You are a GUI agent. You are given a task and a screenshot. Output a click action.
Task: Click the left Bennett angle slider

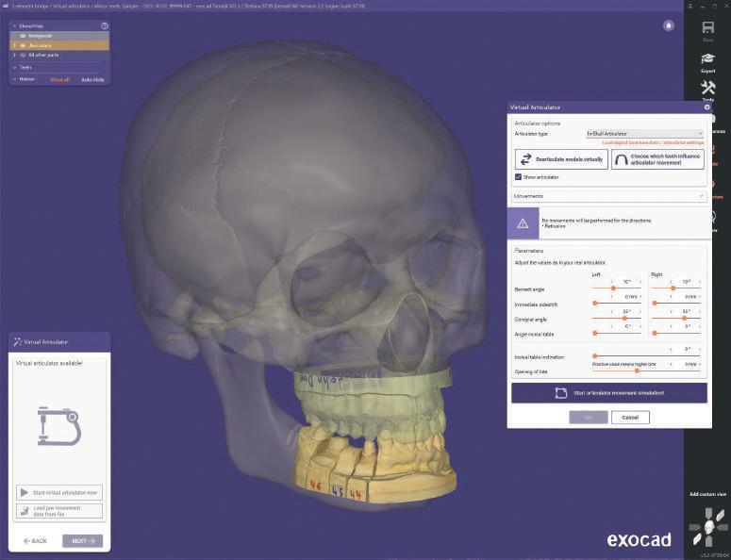616,288
